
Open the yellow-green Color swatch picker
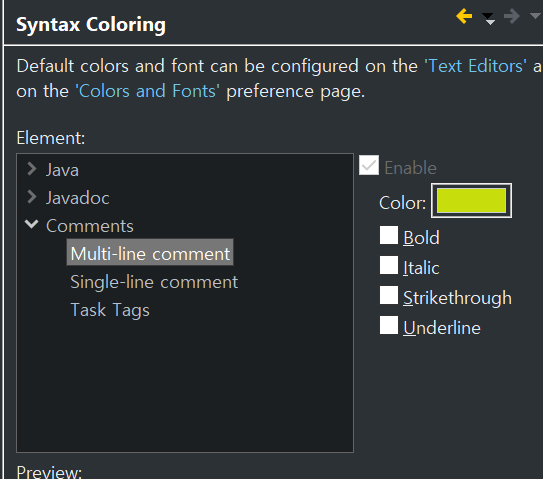[x=471, y=201]
